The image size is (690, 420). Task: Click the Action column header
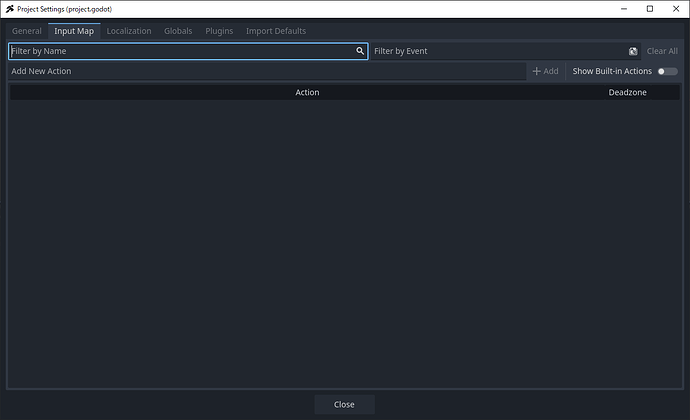(x=307, y=92)
